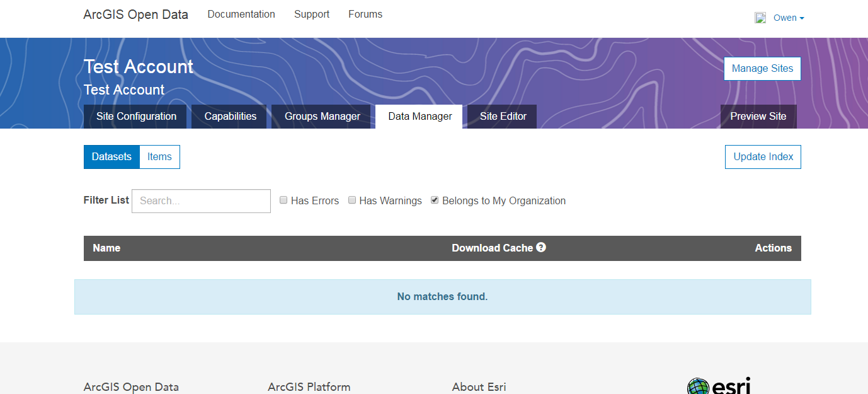Screen dimensions: 868x394
Task: Open the Capabilities tab
Action: [x=230, y=117]
